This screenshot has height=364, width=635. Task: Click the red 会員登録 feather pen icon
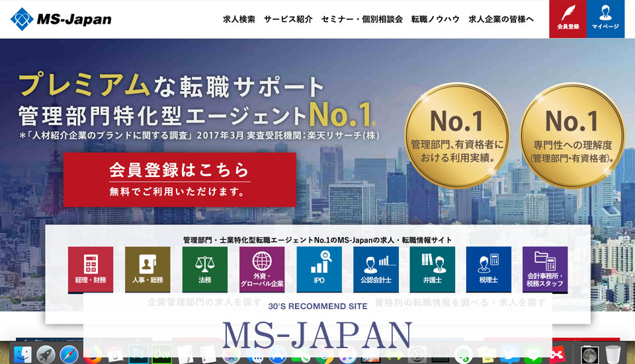[568, 19]
